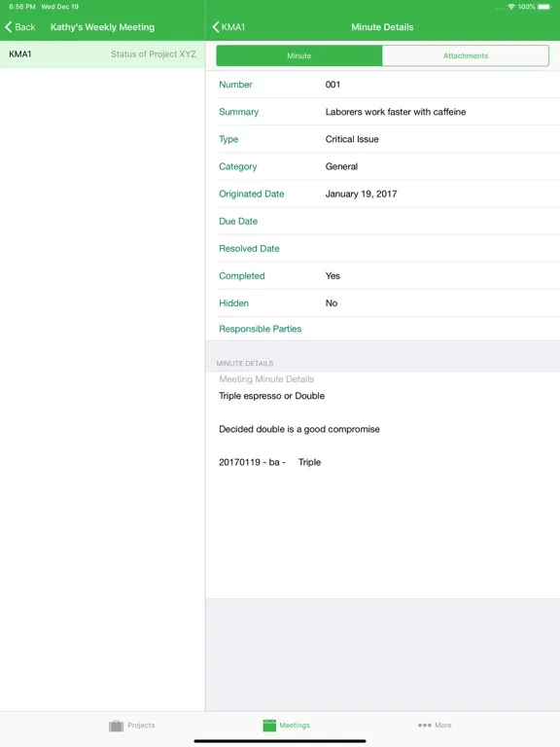Viewport: 560px width, 747px height.
Task: Tap 'Laborers work faster with caffeine'
Action: pyautogui.click(x=396, y=112)
